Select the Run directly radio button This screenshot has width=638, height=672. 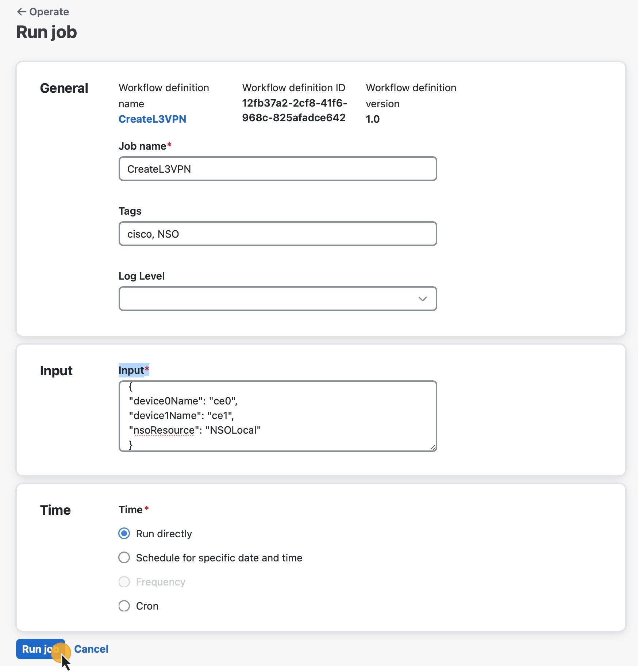click(x=124, y=533)
